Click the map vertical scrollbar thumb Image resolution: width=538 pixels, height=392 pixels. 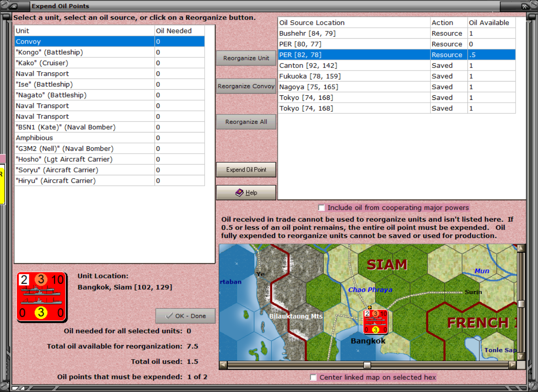[521, 304]
